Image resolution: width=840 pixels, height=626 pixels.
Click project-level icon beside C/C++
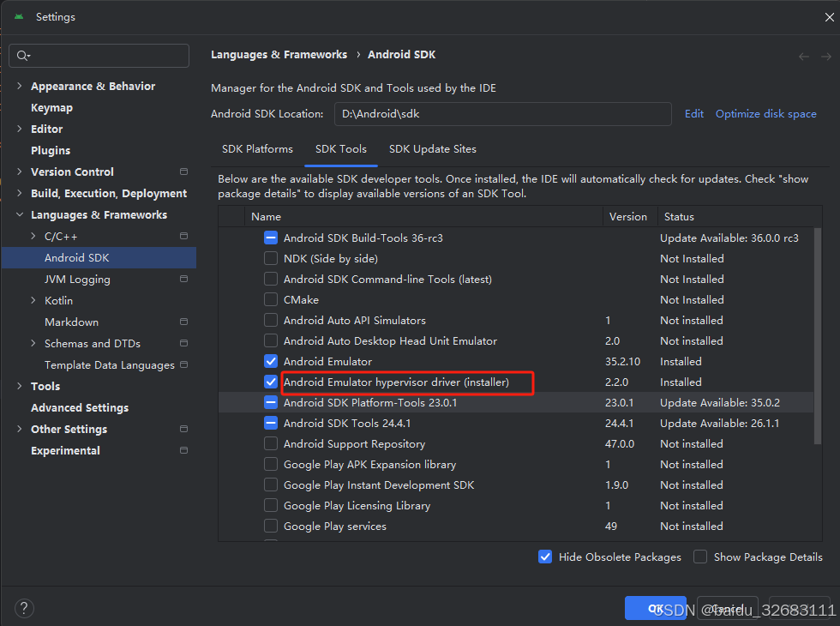(183, 236)
